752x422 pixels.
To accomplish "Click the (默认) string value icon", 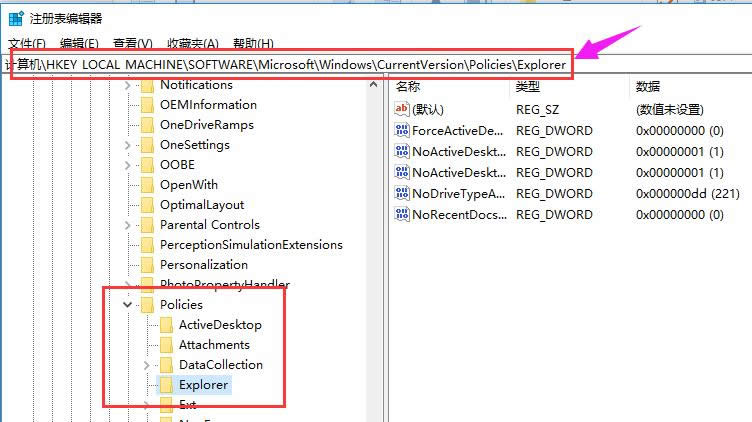I will pyautogui.click(x=403, y=110).
